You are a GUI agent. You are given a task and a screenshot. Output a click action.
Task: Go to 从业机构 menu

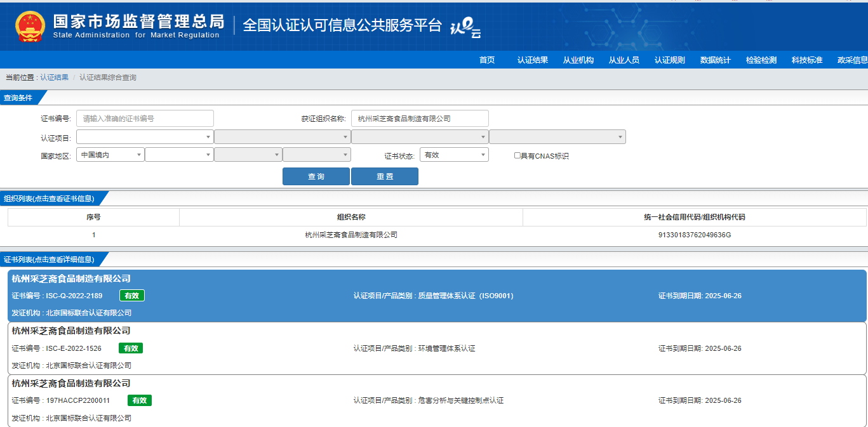[x=578, y=60]
